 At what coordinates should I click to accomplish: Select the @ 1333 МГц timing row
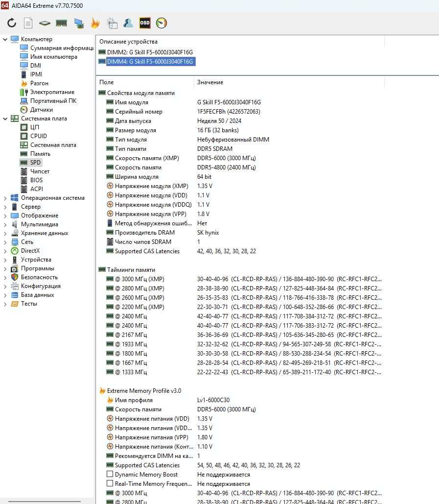coord(241,372)
